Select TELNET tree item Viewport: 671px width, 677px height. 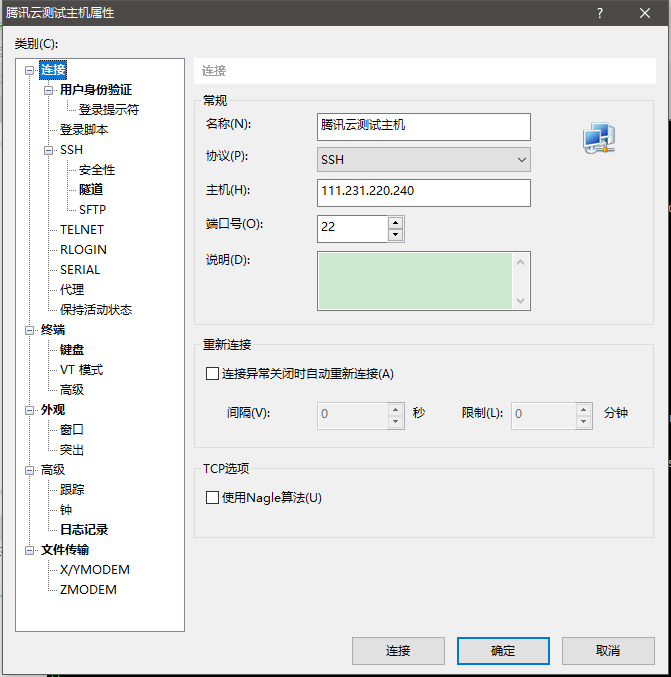point(82,230)
